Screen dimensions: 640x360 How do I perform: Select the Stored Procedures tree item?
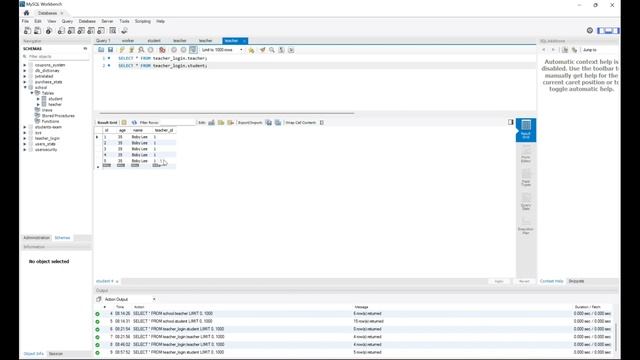(x=58, y=116)
